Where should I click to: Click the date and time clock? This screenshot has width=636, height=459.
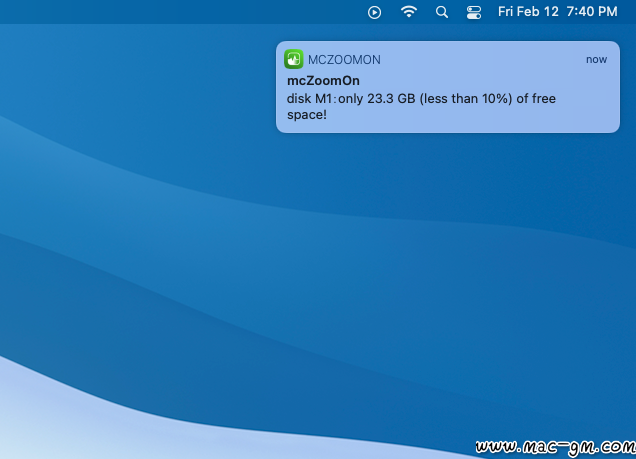(557, 12)
